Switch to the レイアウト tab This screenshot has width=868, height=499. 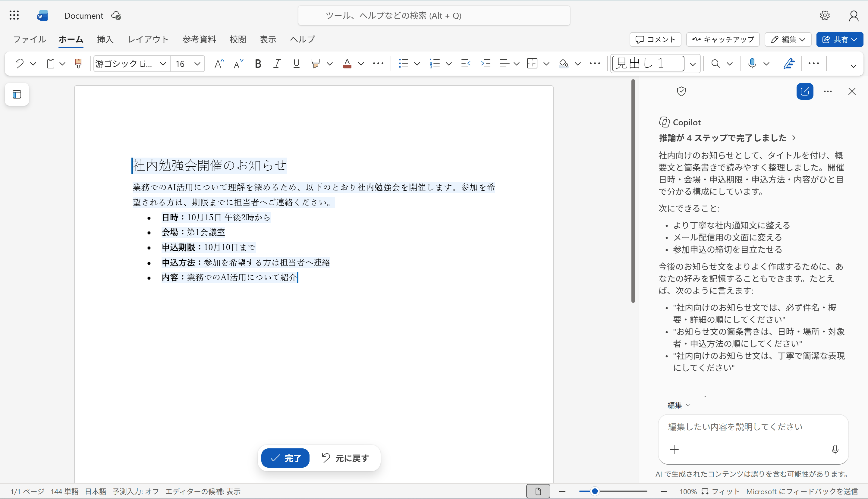point(148,39)
